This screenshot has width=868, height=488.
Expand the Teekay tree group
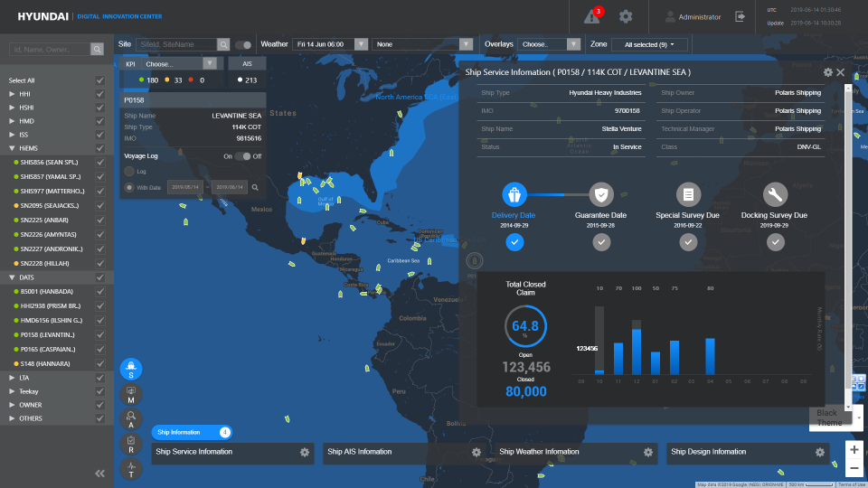[x=12, y=391]
